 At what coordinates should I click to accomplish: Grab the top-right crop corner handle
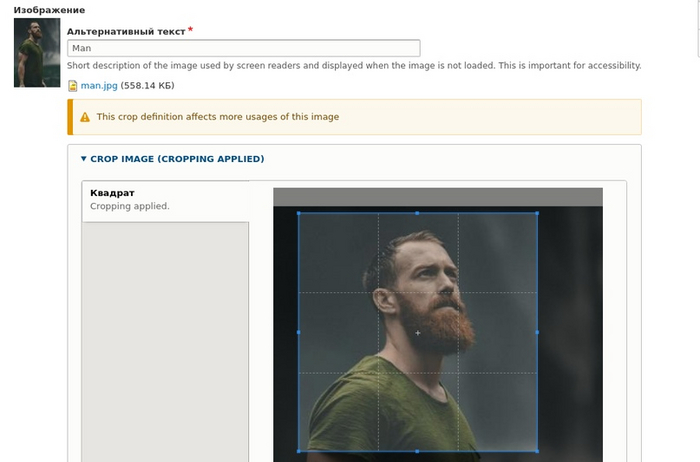537,213
